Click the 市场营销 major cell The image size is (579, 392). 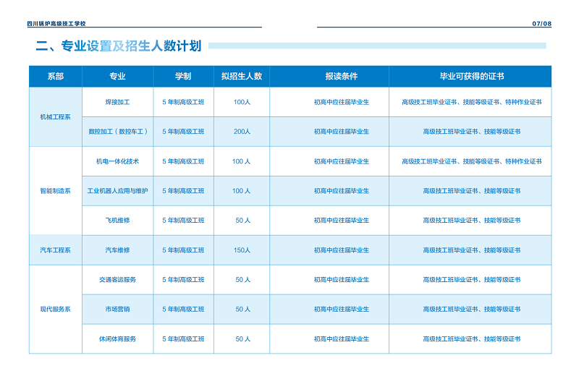coord(117,310)
